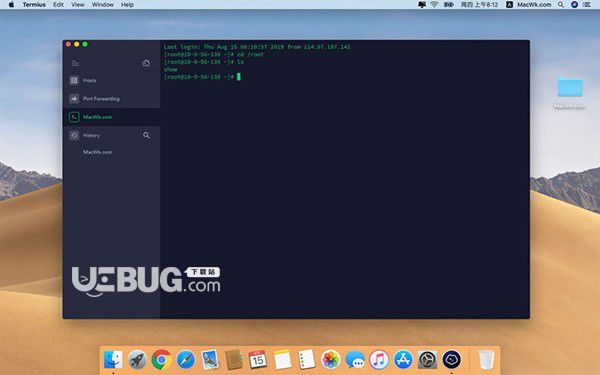Select the MacWk.com folder on desktop
This screenshot has width=600, height=375.
tap(570, 93)
